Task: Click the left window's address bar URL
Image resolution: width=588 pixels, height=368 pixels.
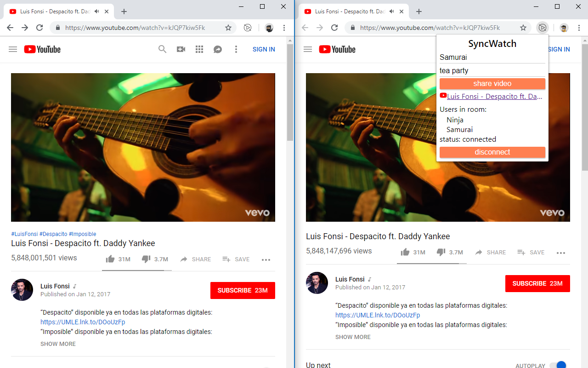Action: click(135, 28)
